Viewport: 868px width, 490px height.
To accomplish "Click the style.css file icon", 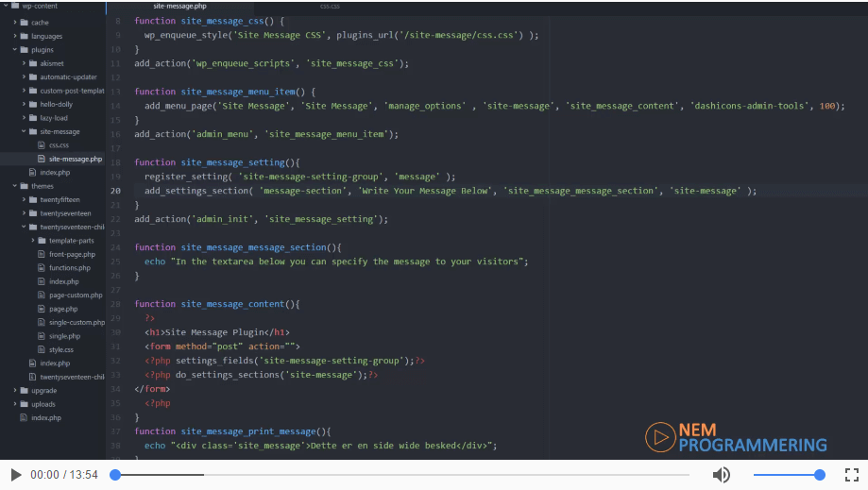I will (x=42, y=349).
